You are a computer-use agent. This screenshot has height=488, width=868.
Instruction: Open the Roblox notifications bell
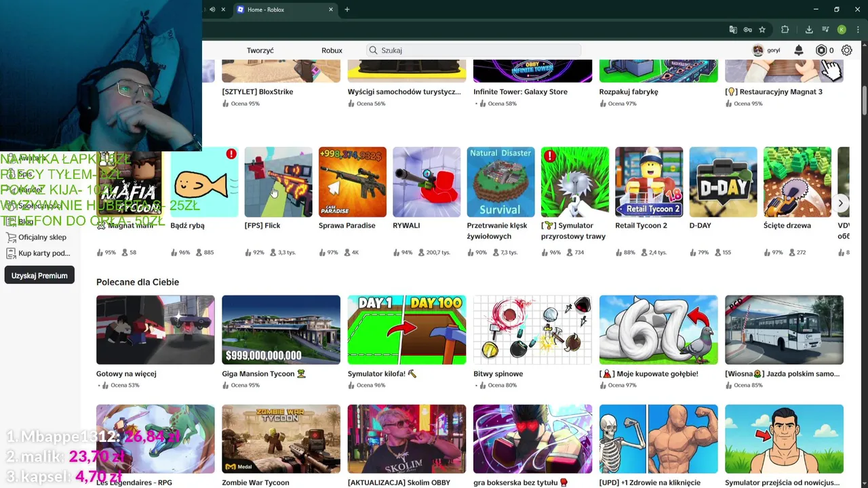(799, 50)
